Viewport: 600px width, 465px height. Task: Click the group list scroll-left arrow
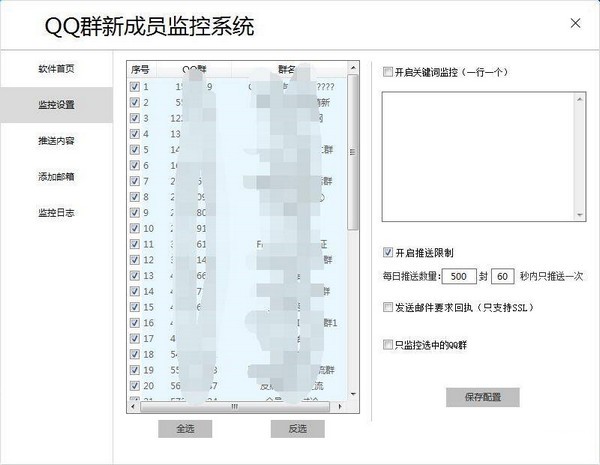click(133, 406)
